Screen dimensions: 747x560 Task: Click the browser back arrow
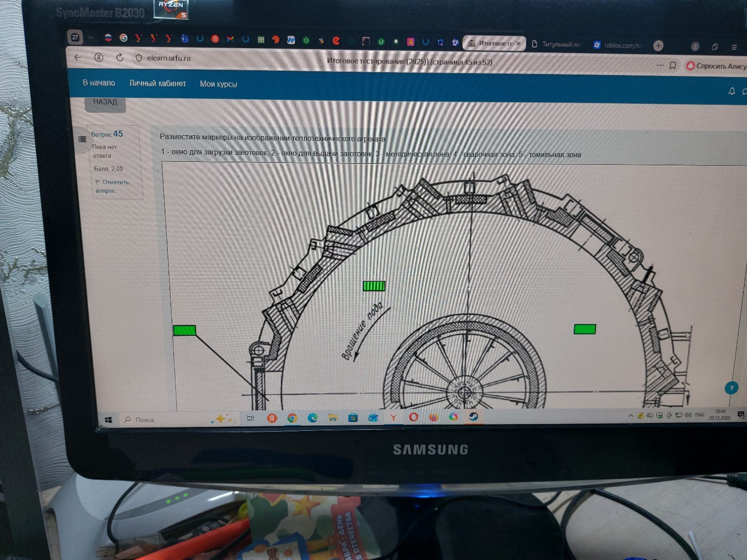coord(78,57)
